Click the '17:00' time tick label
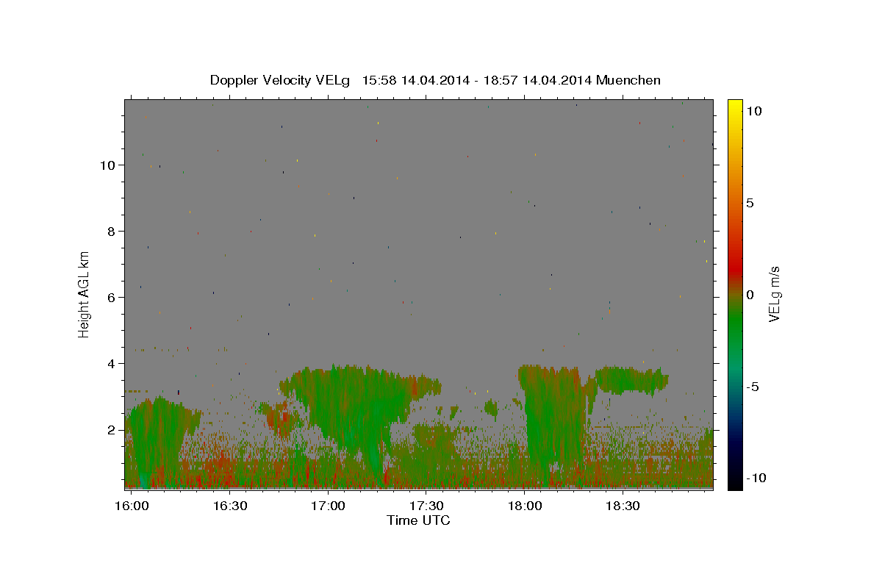 click(328, 506)
